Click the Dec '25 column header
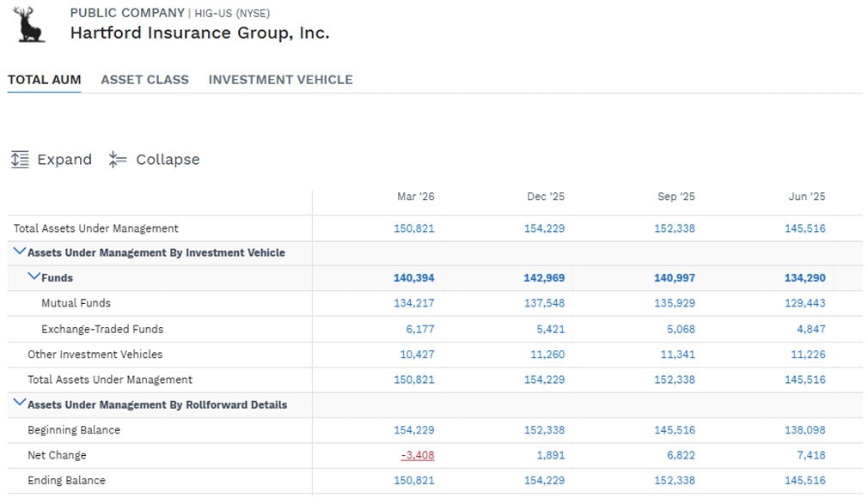Image resolution: width=868 pixels, height=498 pixels. point(546,197)
